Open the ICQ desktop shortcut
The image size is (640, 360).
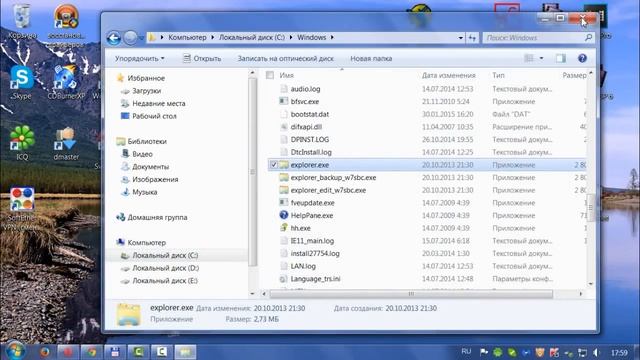(x=22, y=142)
